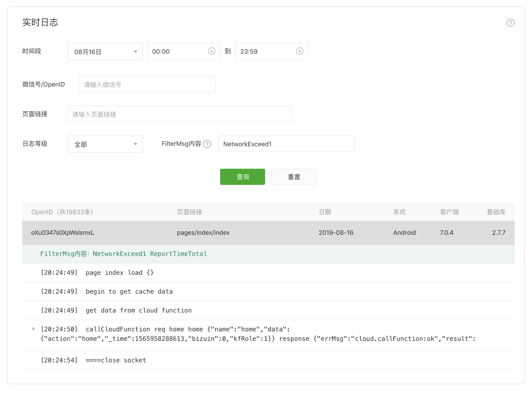Click the clock icon in end time field
Screen dimensions: 532x393
pos(299,51)
